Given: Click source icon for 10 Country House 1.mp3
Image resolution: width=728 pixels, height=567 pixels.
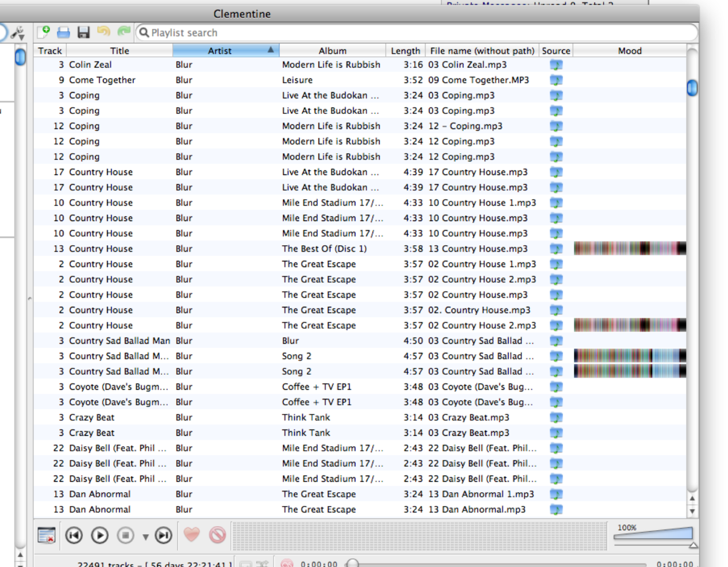Looking at the screenshot, I should pyautogui.click(x=556, y=203).
